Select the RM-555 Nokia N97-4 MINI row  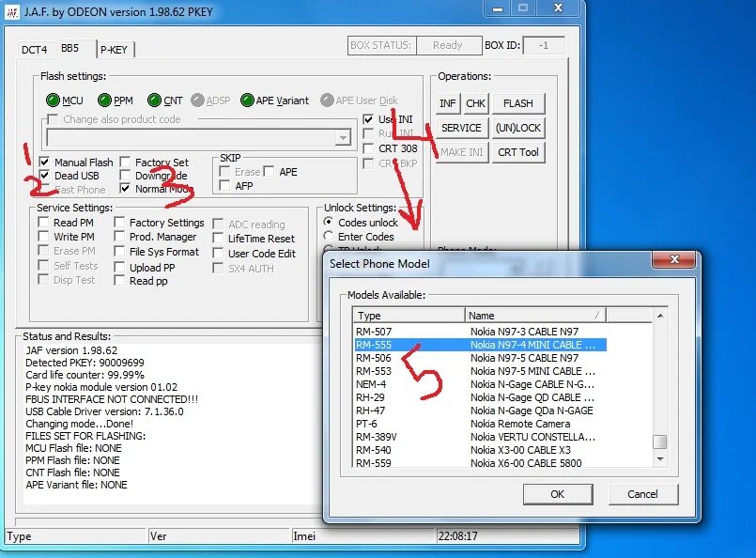click(480, 345)
